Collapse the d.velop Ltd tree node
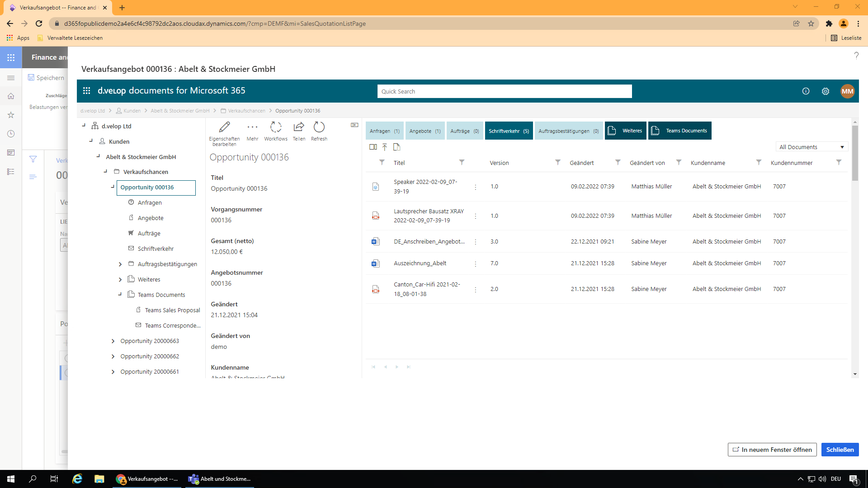This screenshot has height=488, width=868. (x=84, y=126)
